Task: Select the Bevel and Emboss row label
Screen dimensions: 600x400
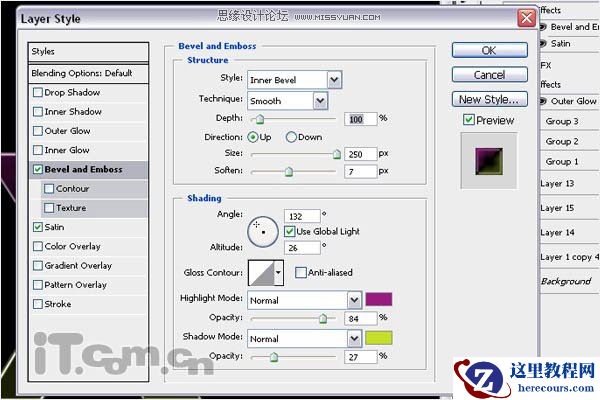Action: tap(83, 169)
